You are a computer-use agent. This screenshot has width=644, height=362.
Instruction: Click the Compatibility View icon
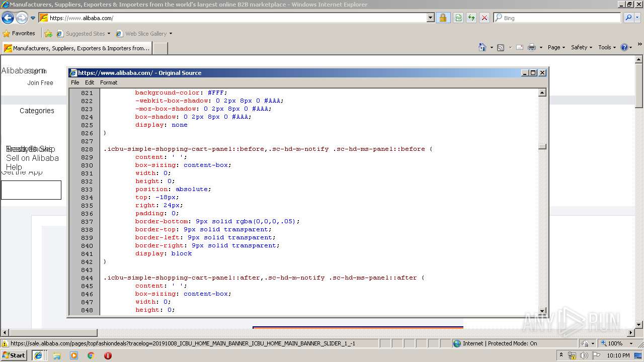point(458,18)
